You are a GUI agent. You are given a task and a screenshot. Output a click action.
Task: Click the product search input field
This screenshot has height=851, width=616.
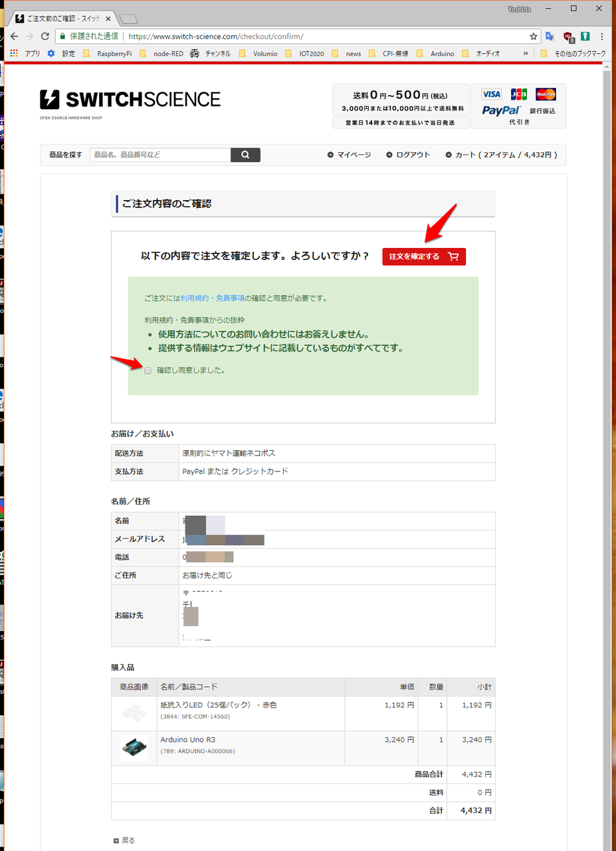(x=160, y=155)
